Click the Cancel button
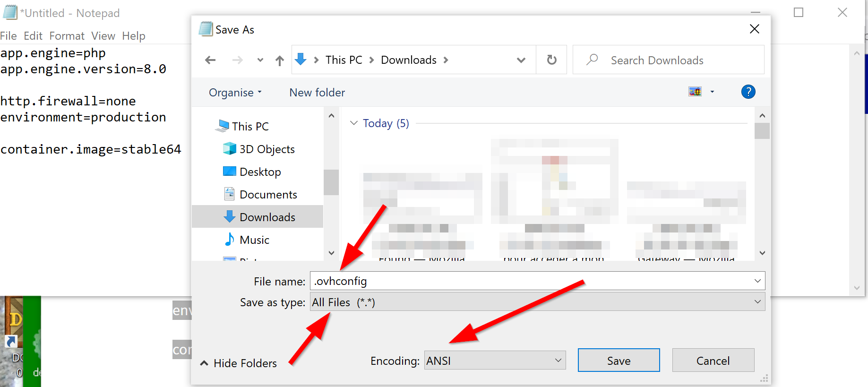Screen dimensions: 868x387 point(713,361)
